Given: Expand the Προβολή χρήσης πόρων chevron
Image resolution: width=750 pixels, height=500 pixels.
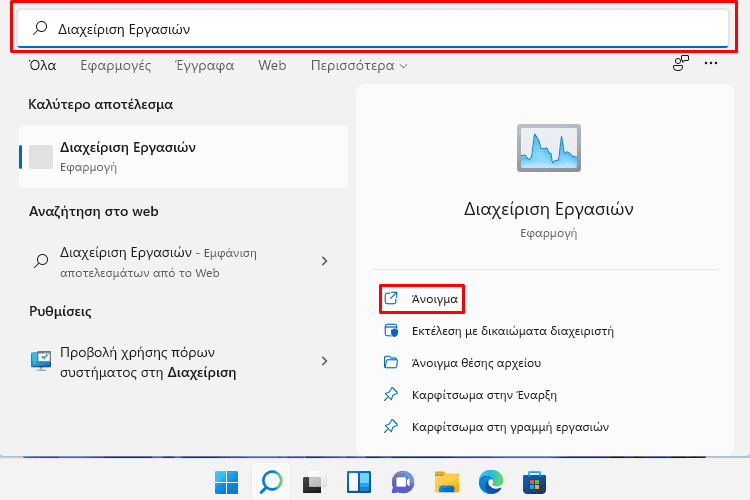Looking at the screenshot, I should tap(324, 361).
